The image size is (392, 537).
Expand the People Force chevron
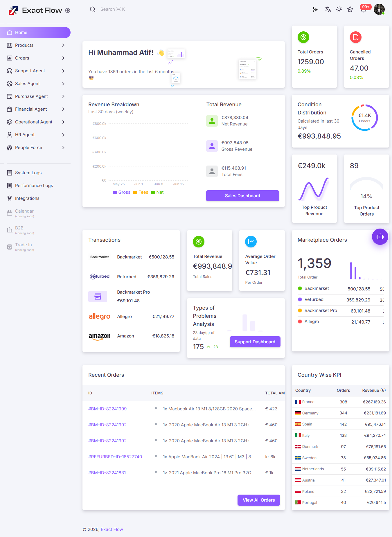[x=63, y=148]
